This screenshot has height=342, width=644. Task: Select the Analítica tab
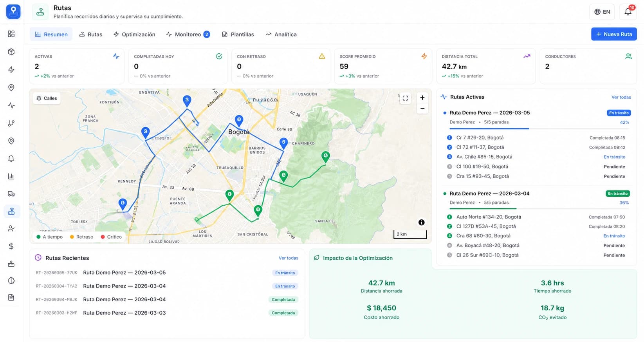pos(281,34)
